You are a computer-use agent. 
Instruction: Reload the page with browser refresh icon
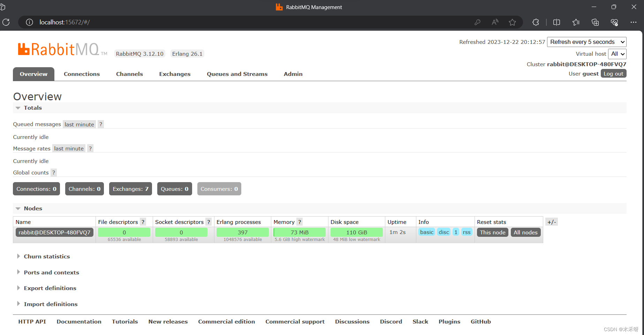point(6,22)
